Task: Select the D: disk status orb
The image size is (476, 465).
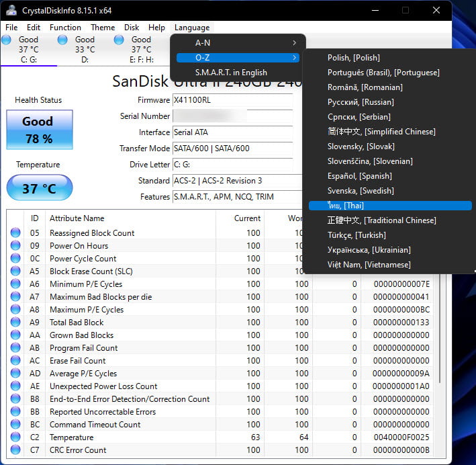Action: 62,40
